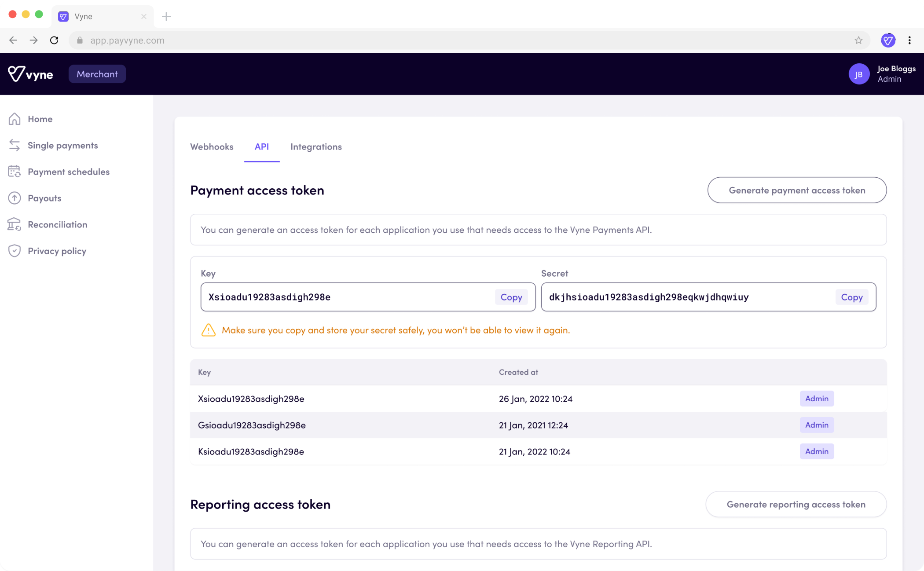Screen dimensions: 924x571
Task: Open the Joe Bloggs JB avatar menu
Action: click(859, 74)
